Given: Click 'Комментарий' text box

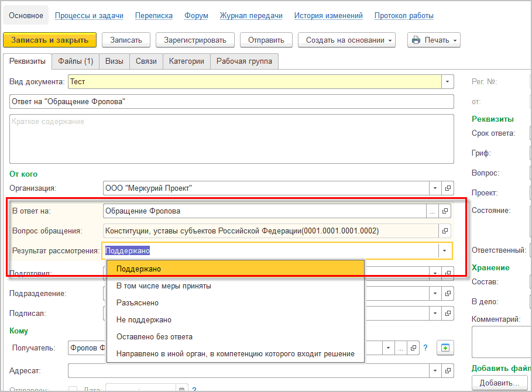Looking at the screenshot, I should tap(502, 342).
